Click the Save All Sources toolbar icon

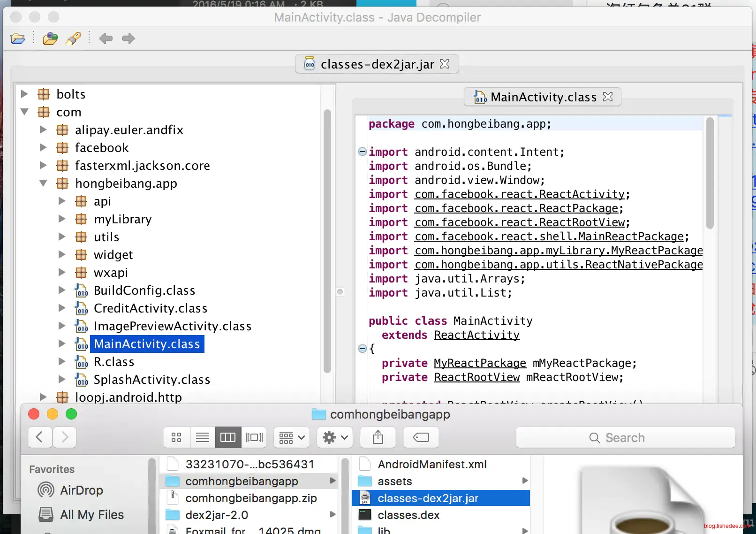coord(50,38)
